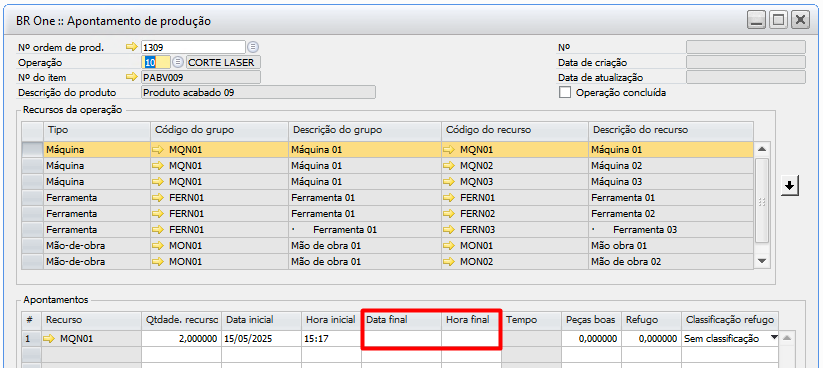The width and height of the screenshot is (823, 368).
Task: Follow the group arrow in the Ferramenta 02 resource row
Action: (x=159, y=214)
